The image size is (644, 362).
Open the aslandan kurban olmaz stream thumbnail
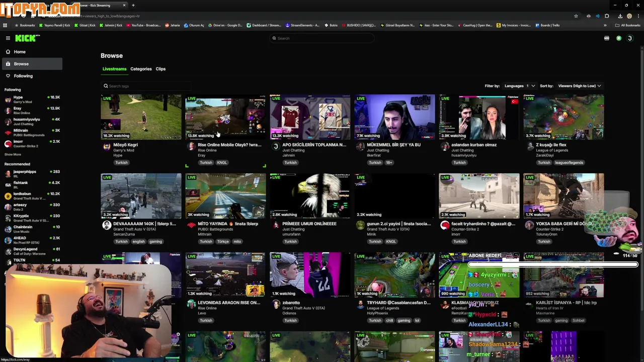click(x=479, y=117)
